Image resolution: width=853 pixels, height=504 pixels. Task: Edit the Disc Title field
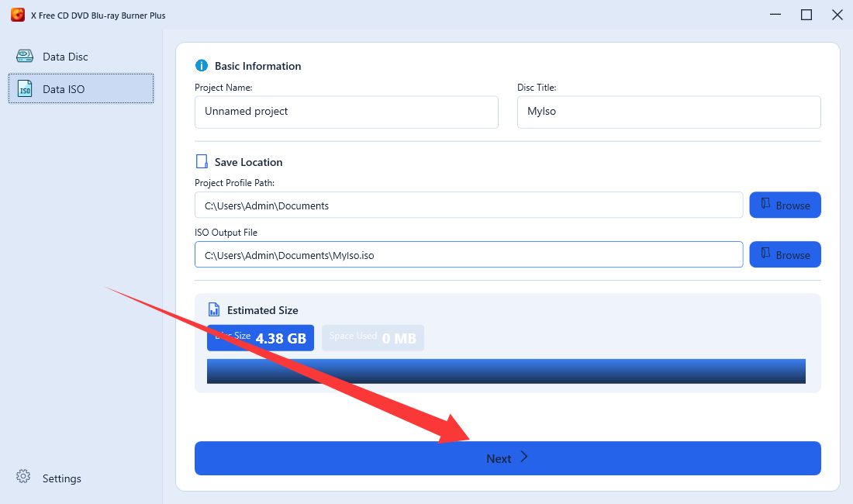coord(668,112)
